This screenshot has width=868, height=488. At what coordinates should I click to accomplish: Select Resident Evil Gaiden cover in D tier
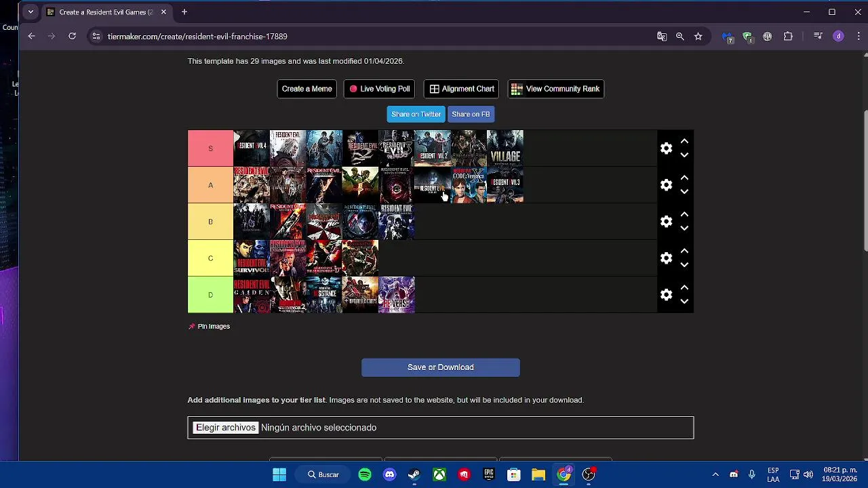tap(252, 295)
